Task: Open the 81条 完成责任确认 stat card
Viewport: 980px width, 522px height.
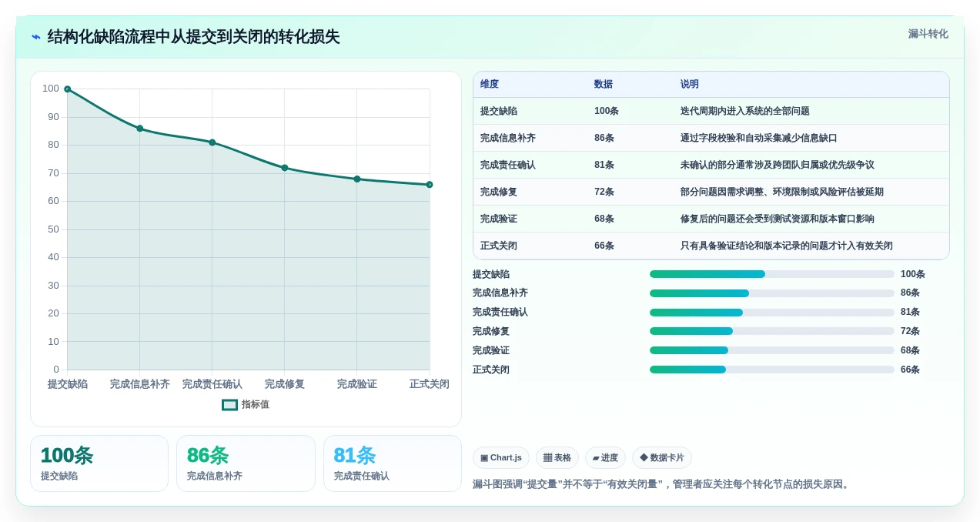Action: coord(393,463)
